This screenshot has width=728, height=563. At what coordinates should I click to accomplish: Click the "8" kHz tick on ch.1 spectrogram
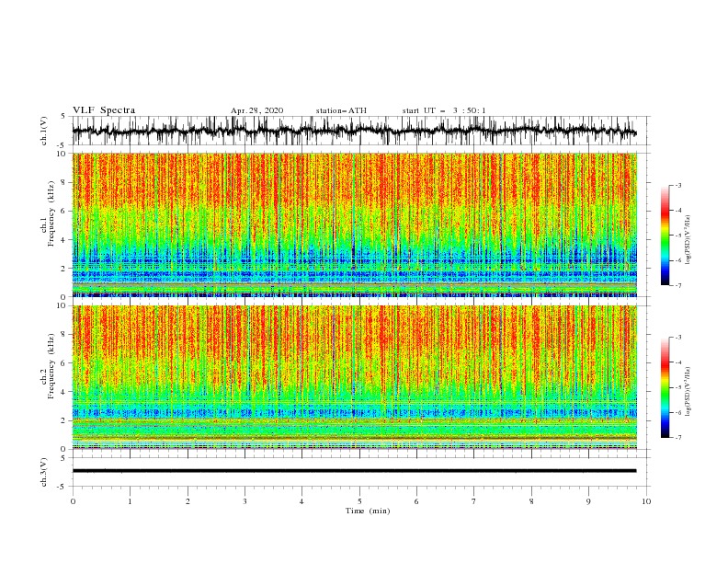coord(64,182)
